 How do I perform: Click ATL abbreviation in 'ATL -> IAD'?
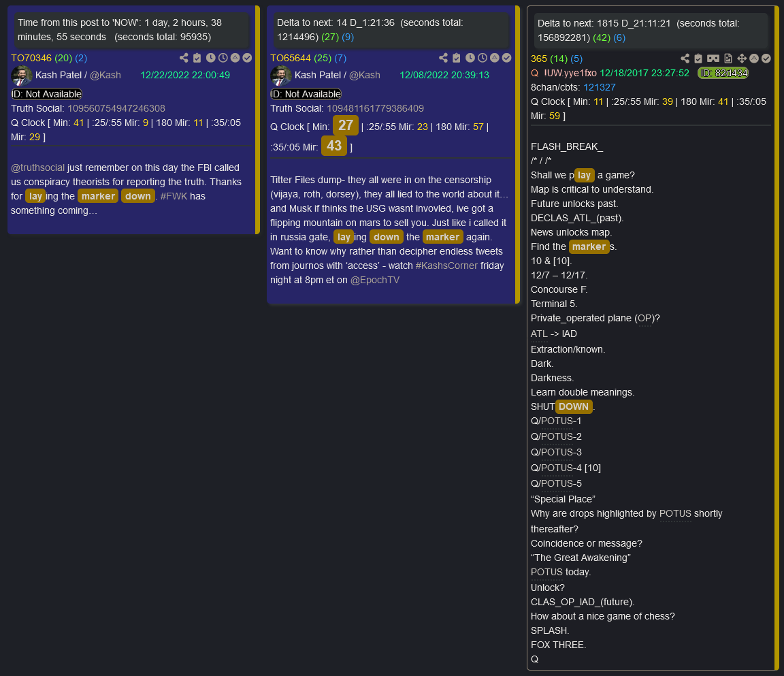point(539,334)
